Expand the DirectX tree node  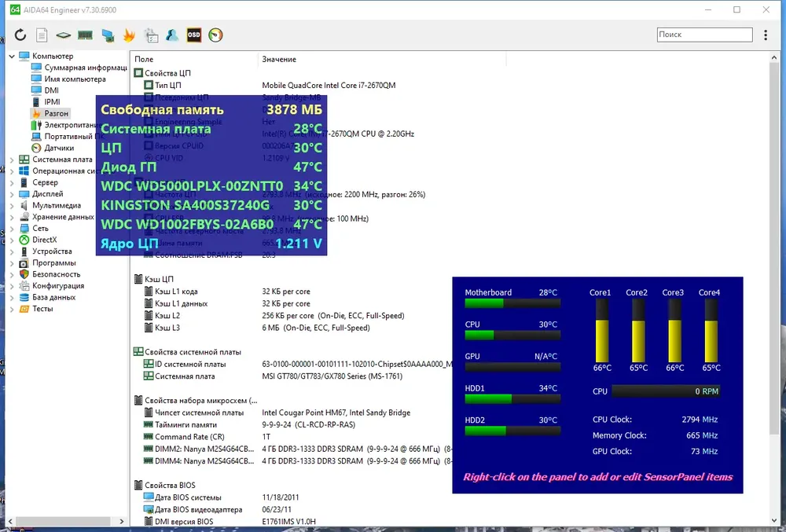12,240
